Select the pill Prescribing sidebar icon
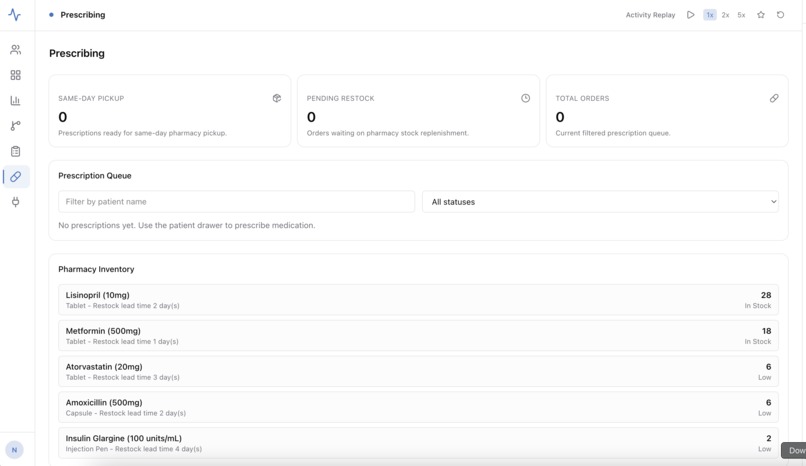This screenshot has height=466, width=806. pyautogui.click(x=15, y=177)
